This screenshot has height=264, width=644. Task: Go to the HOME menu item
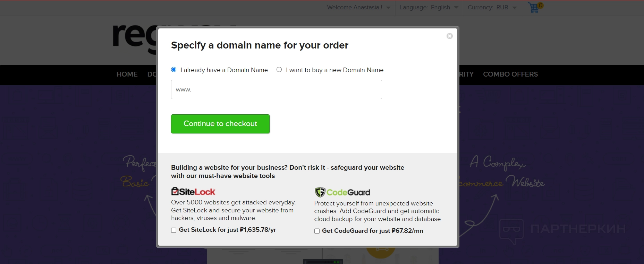pos(127,74)
